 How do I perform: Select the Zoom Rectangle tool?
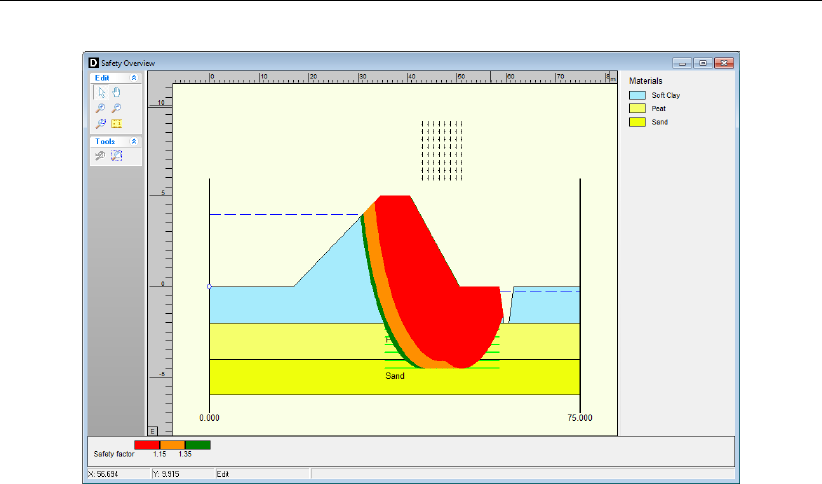click(101, 124)
